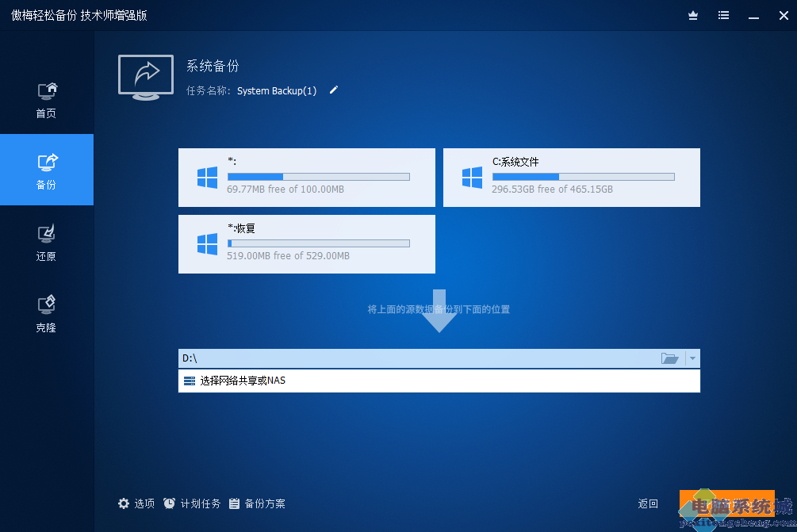
Task: Click the pencil icon to rename task
Action: point(333,90)
